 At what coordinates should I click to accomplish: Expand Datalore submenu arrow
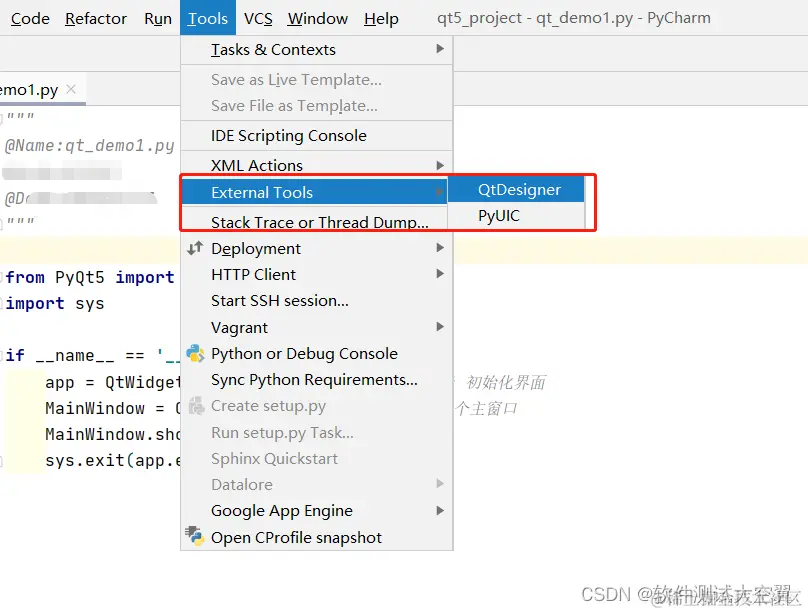[x=440, y=483]
